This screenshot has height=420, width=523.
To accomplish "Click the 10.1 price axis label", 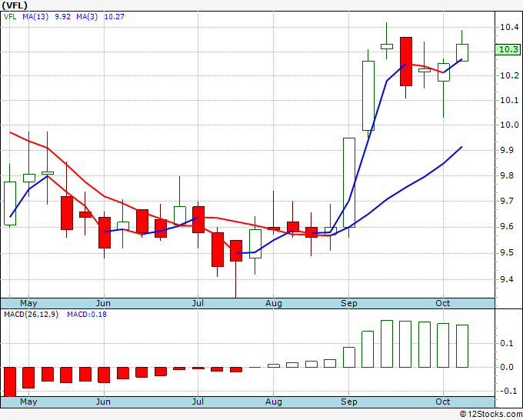I will coord(509,100).
